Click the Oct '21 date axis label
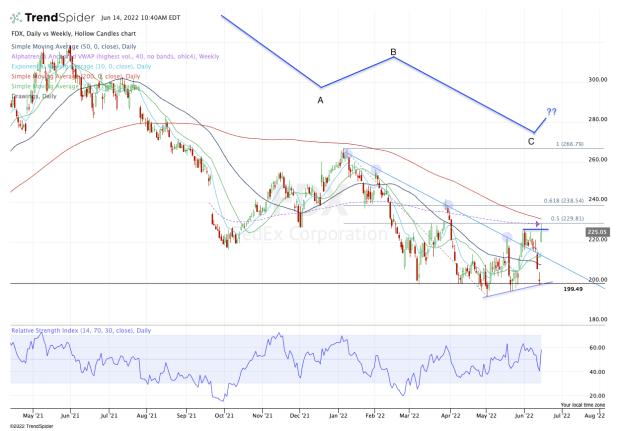The image size is (620, 431). (x=224, y=416)
